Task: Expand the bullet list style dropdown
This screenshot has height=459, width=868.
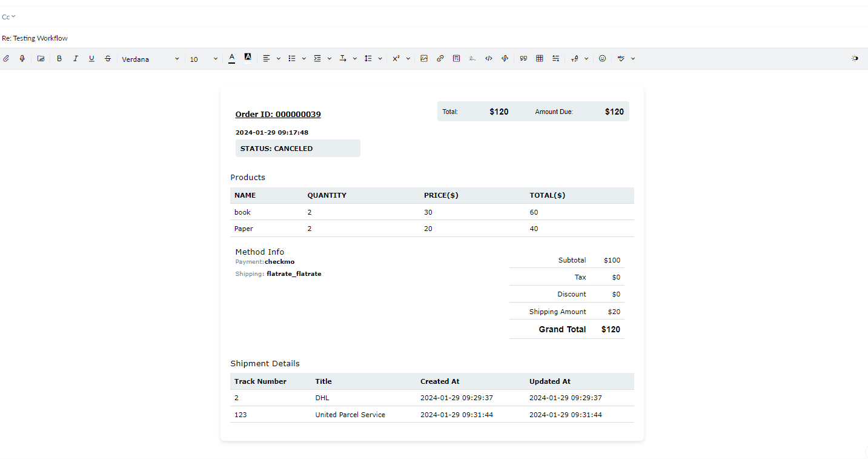Action: [x=304, y=59]
